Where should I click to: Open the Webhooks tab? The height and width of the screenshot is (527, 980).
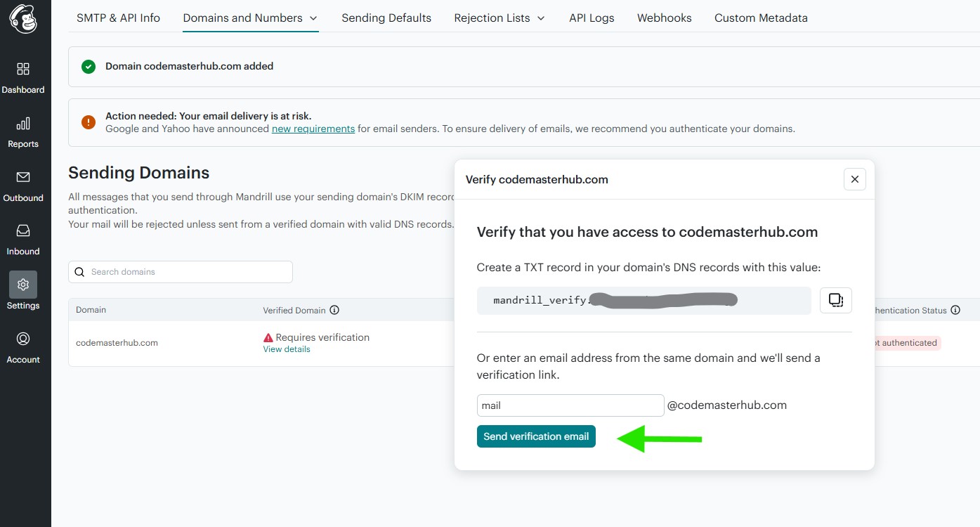pyautogui.click(x=664, y=18)
